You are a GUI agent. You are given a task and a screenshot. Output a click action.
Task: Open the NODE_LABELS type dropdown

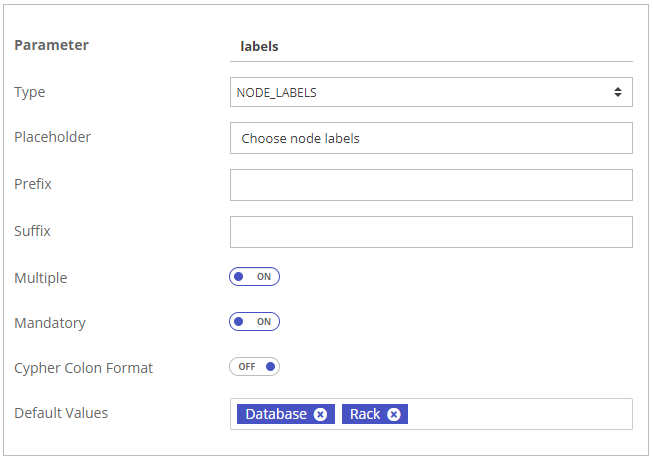click(x=430, y=93)
